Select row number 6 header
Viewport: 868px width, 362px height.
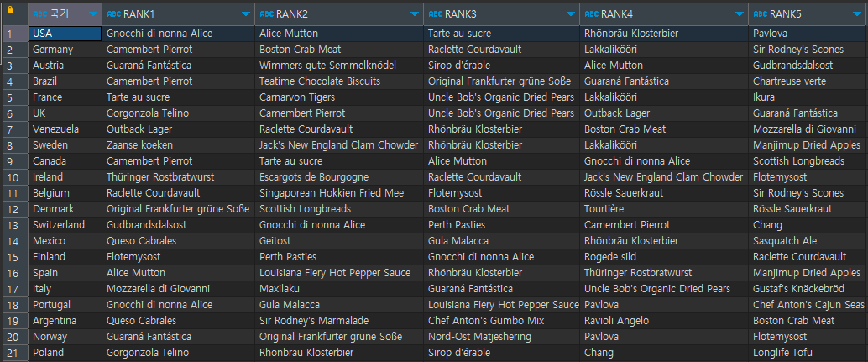13,113
